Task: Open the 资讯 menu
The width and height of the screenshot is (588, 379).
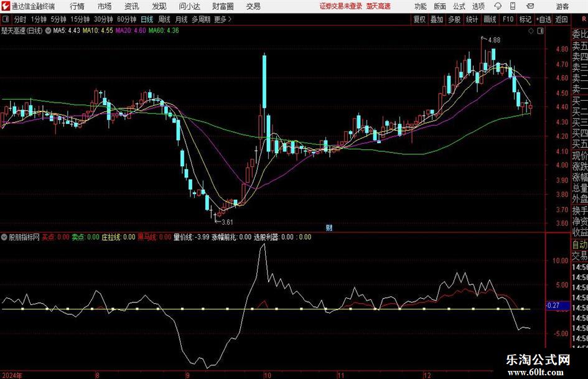Action: [132, 6]
